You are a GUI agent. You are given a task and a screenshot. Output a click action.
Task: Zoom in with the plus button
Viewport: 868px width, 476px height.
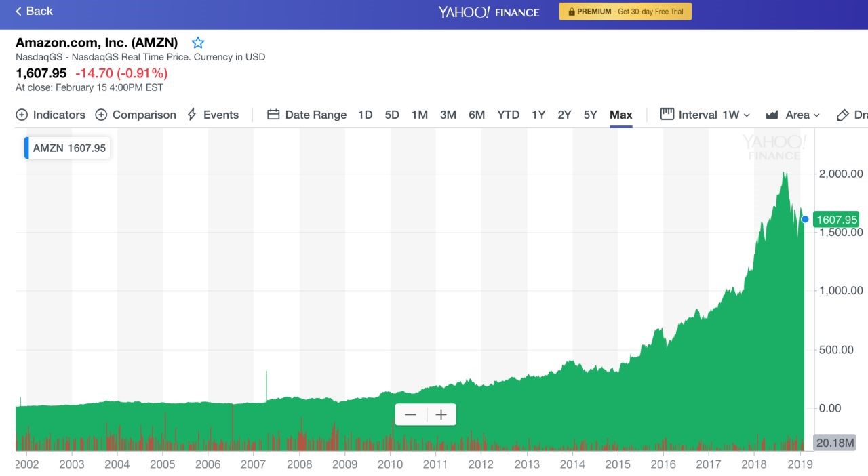click(441, 414)
